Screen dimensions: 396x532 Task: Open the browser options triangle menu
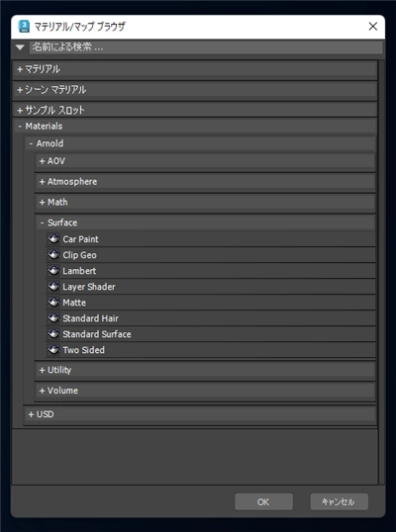pos(20,47)
